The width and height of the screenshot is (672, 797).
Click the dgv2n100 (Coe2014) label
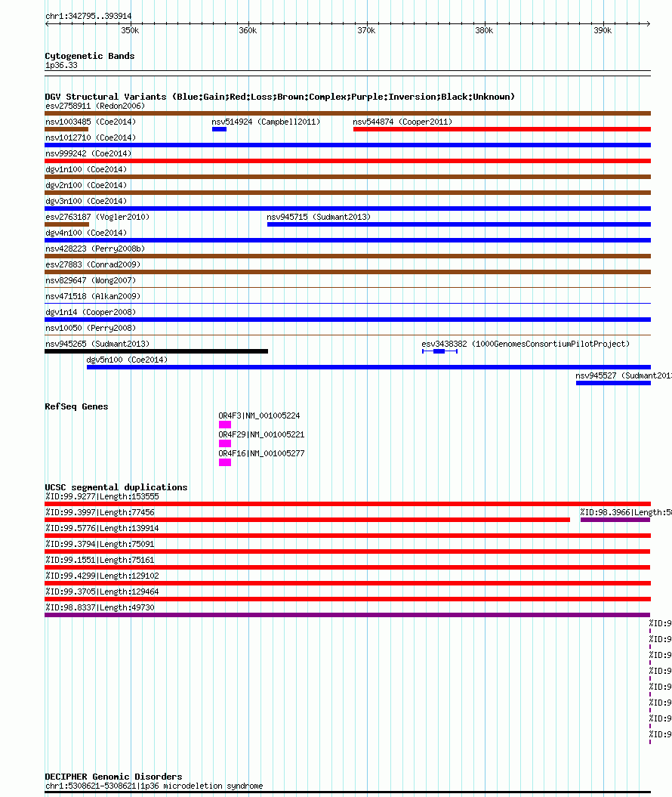point(86,185)
